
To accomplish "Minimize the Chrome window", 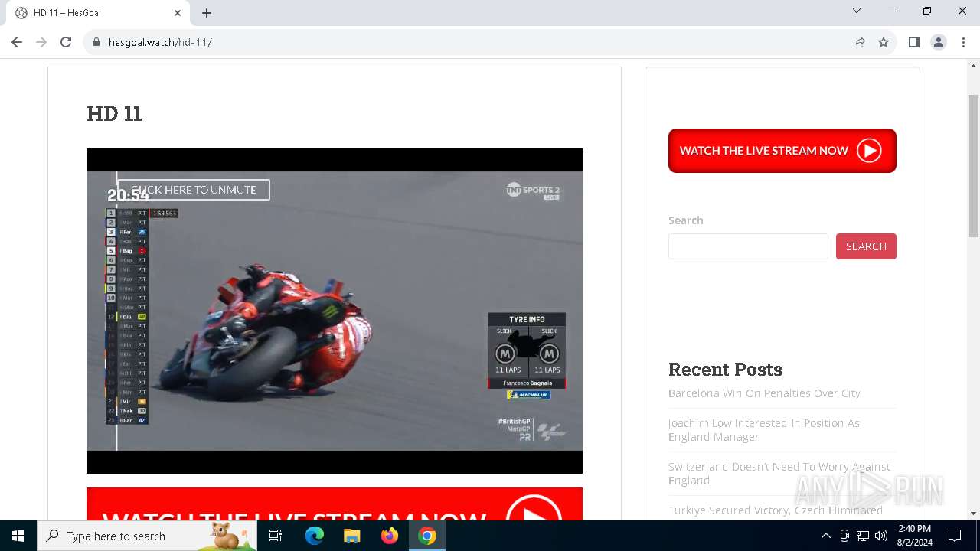I will coord(892,11).
